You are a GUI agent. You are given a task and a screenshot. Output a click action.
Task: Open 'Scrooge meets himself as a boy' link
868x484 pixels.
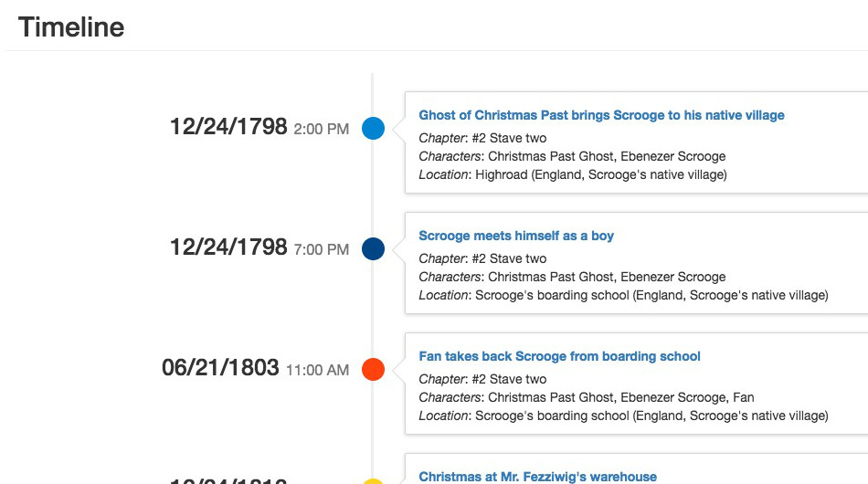(516, 236)
